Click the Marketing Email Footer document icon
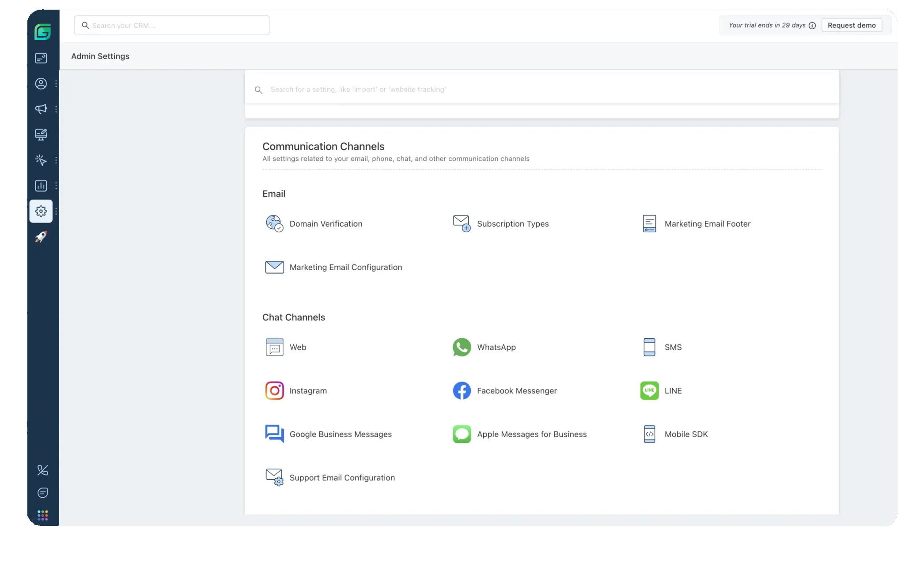The image size is (924, 571). pyautogui.click(x=649, y=223)
